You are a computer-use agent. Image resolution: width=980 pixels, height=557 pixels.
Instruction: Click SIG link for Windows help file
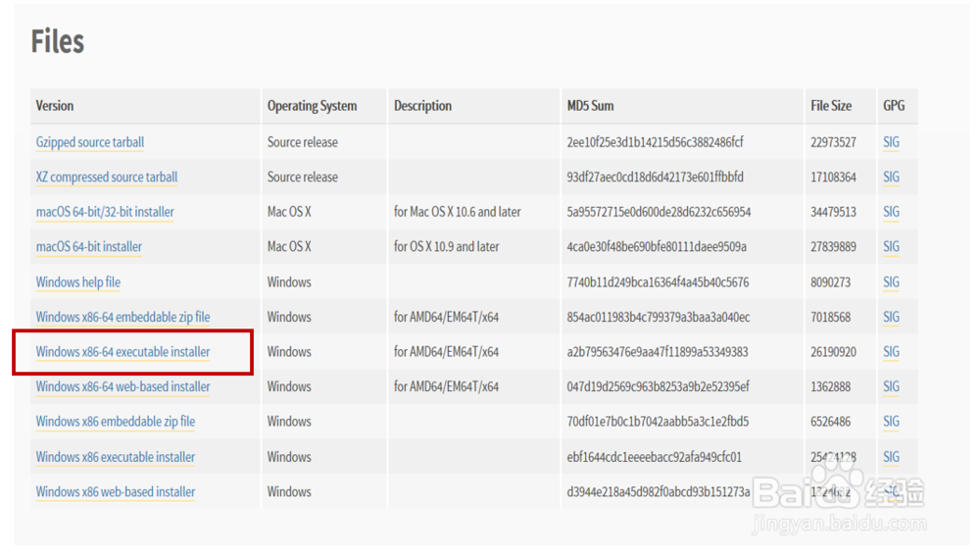click(x=891, y=282)
